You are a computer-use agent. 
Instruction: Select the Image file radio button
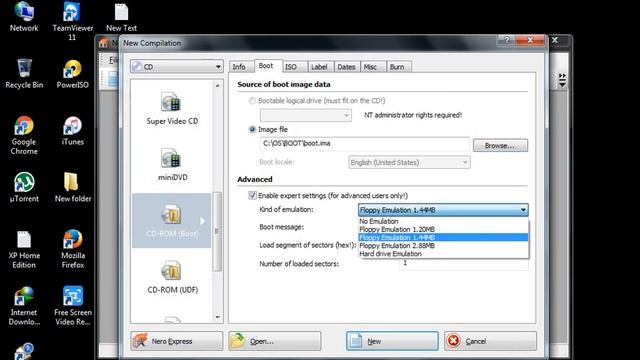point(252,129)
